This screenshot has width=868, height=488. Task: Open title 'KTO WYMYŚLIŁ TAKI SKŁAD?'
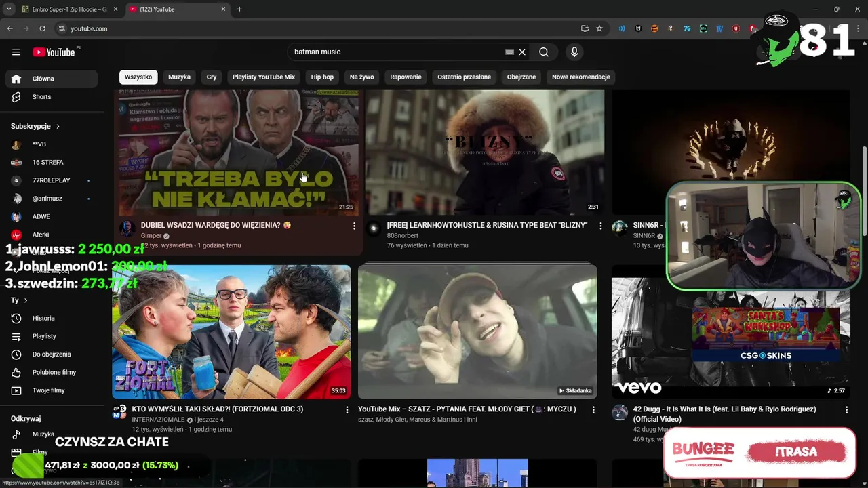(218, 409)
